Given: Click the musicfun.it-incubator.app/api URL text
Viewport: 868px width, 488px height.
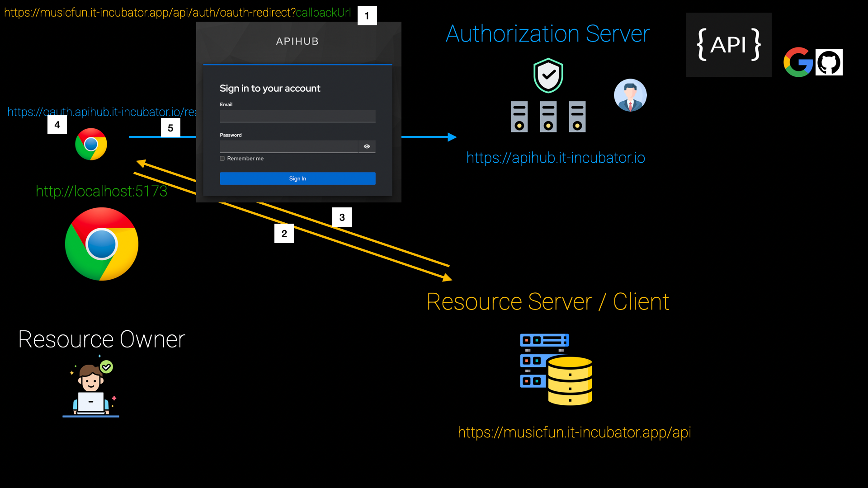Looking at the screenshot, I should pos(574,432).
